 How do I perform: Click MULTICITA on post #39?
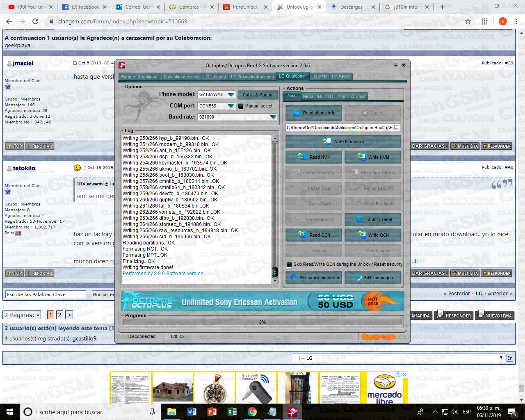(465, 146)
